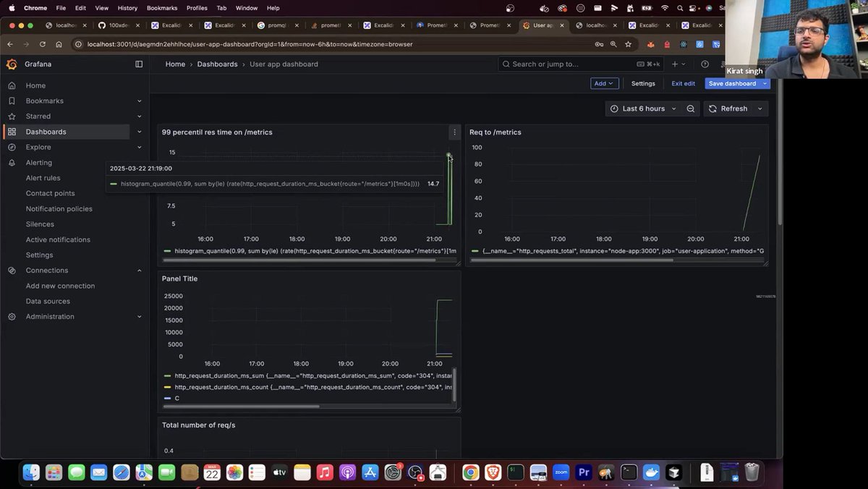The image size is (868, 489).
Task: Open the Bookmarks menu in macOS menu bar
Action: coord(162,8)
